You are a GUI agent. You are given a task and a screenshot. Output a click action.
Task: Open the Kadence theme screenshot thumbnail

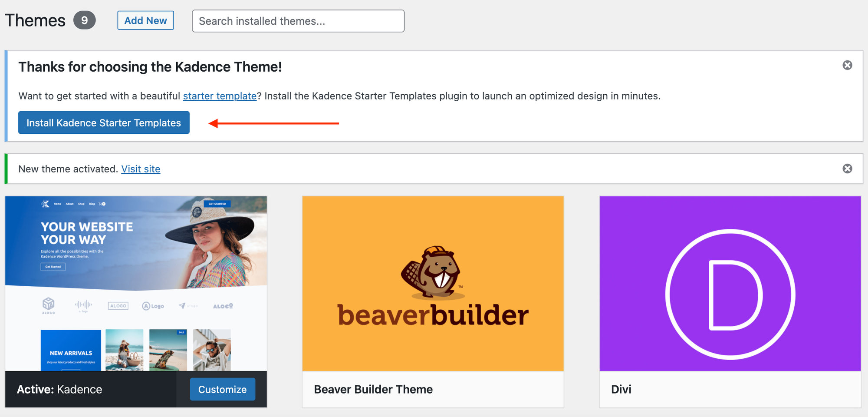click(x=136, y=284)
